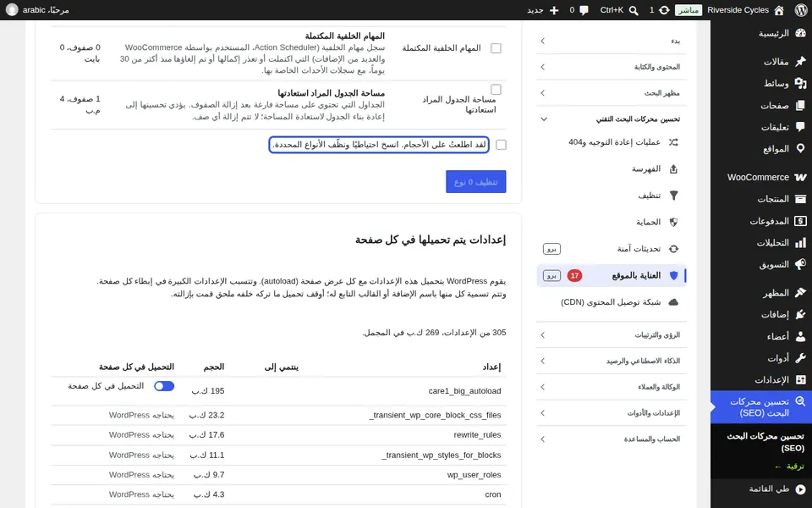The height and width of the screenshot is (508, 812).
Task: Expand the بدء section
Action: 612,41
